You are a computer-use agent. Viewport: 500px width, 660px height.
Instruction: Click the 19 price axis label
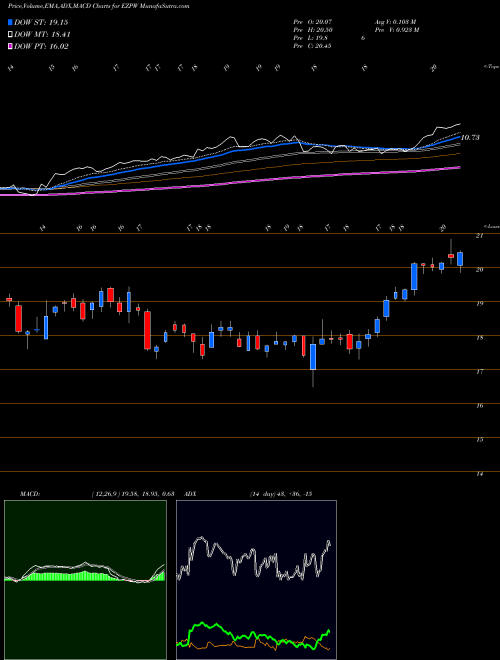point(479,303)
